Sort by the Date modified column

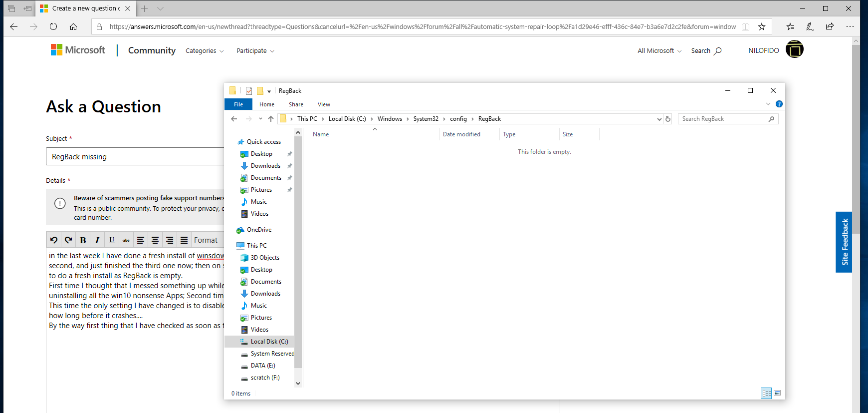coord(469,134)
